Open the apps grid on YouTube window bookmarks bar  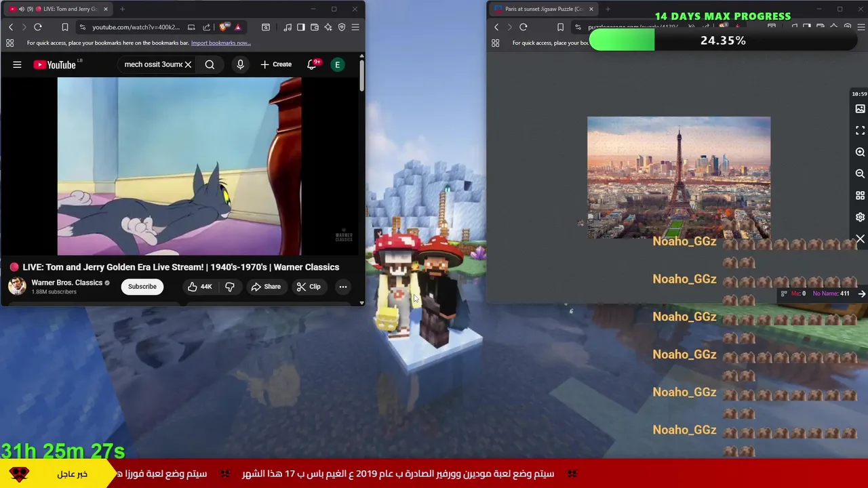[10, 43]
